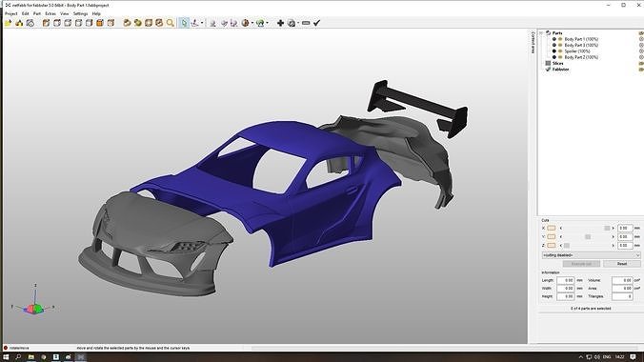Open the Part menu
Screen dimensions: 644x362
coord(37,13)
